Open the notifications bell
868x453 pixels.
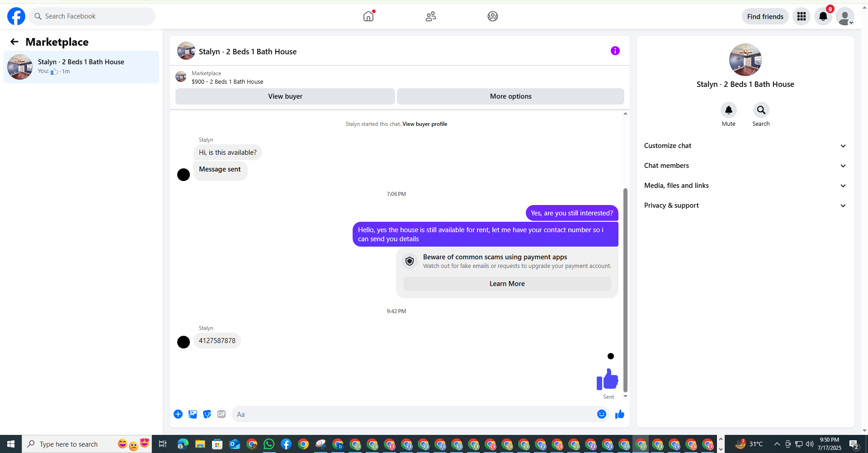point(823,16)
